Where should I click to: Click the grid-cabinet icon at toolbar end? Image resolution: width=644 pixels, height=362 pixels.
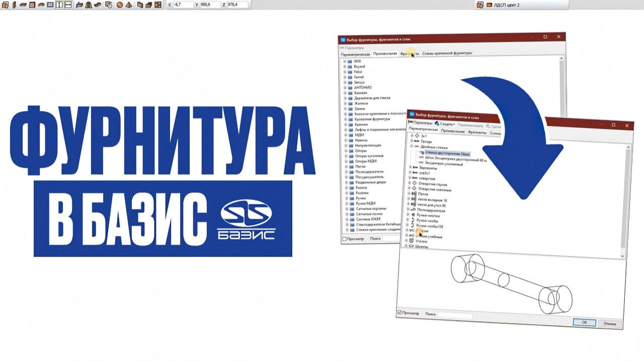158,5
